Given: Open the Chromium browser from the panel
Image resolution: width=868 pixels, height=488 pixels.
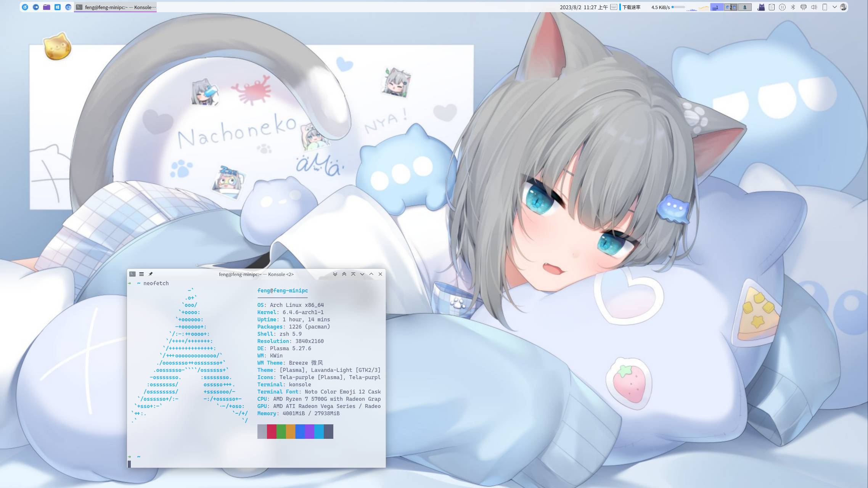Looking at the screenshot, I should tap(68, 7).
